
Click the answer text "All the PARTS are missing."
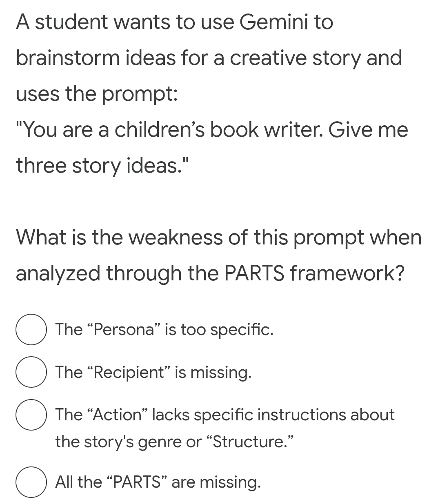(x=158, y=482)
